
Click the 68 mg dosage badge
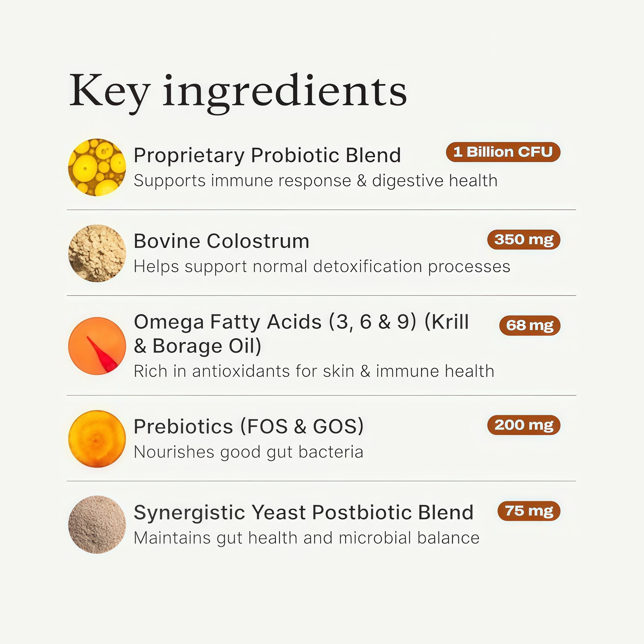(x=530, y=325)
